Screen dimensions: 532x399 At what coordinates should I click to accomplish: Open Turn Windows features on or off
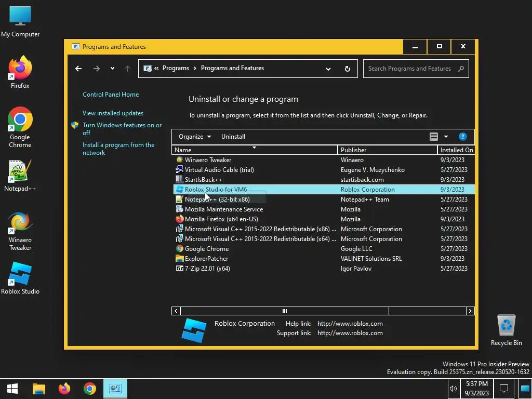(x=122, y=129)
